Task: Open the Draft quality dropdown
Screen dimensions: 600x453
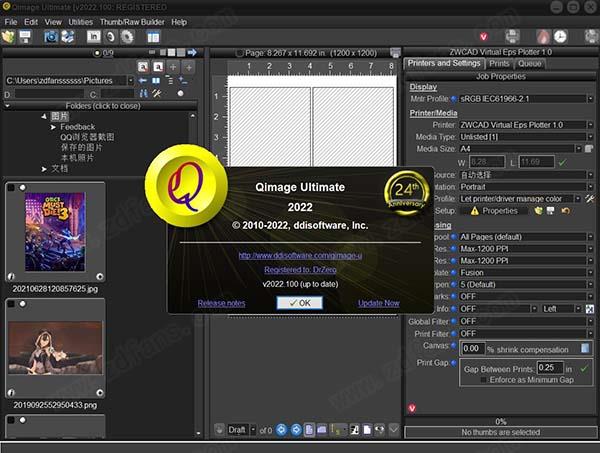Action: point(253,430)
